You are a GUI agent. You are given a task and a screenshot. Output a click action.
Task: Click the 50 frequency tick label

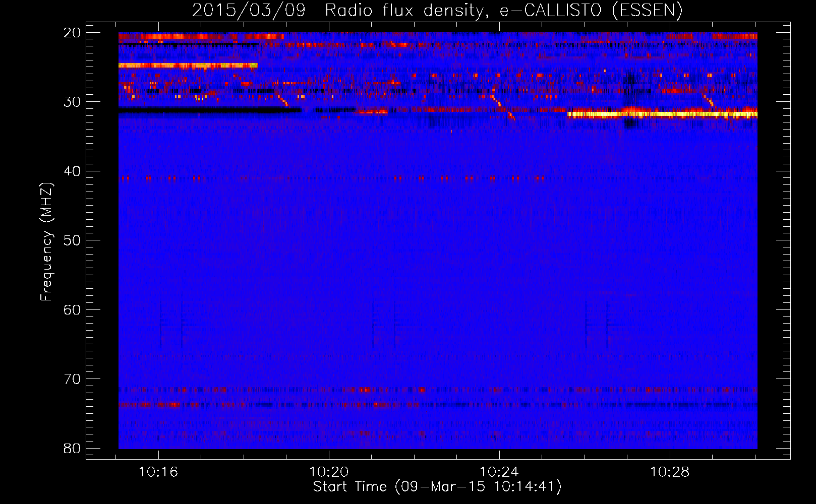pyautogui.click(x=72, y=240)
